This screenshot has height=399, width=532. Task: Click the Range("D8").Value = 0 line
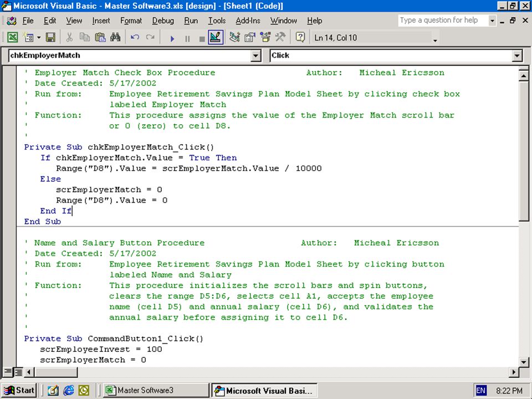[x=111, y=201]
